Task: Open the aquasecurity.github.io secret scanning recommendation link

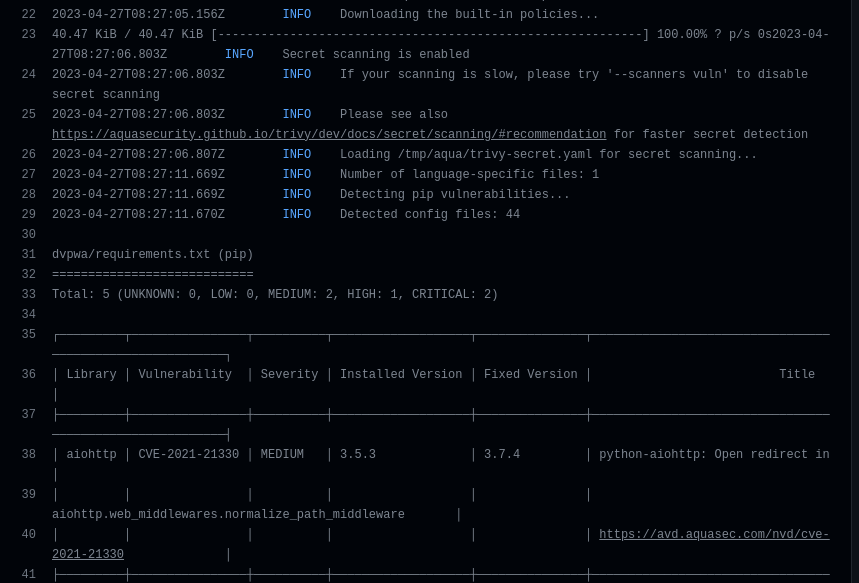Action: coord(329,134)
